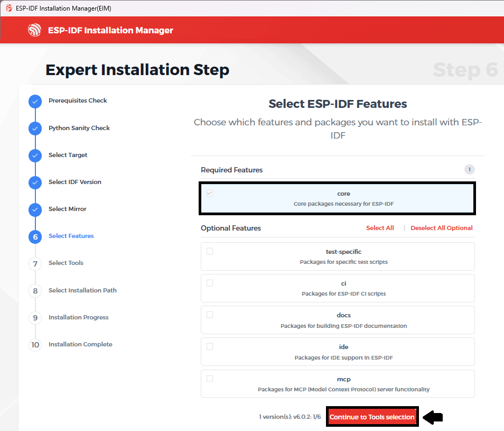
Task: Click the step 8 circle indicator
Action: pyautogui.click(x=35, y=291)
